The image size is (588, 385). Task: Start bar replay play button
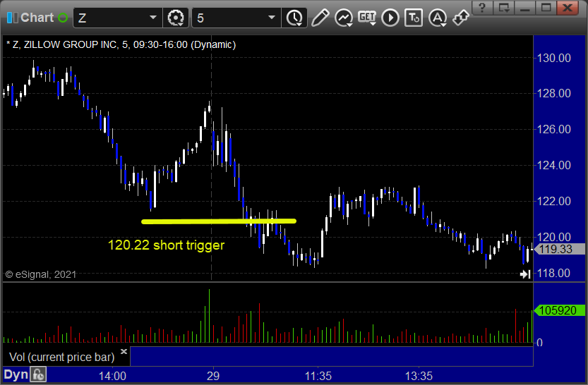390,18
